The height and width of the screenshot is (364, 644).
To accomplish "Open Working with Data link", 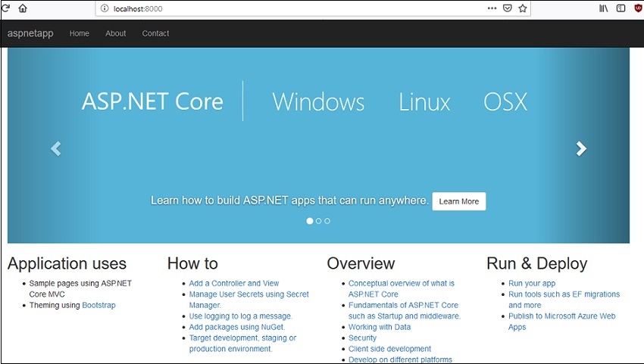I will point(380,327).
